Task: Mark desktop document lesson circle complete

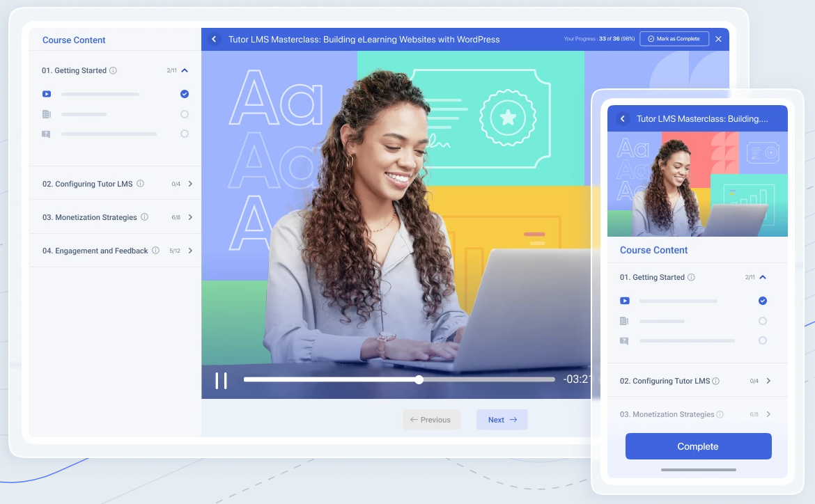Action: [185, 113]
